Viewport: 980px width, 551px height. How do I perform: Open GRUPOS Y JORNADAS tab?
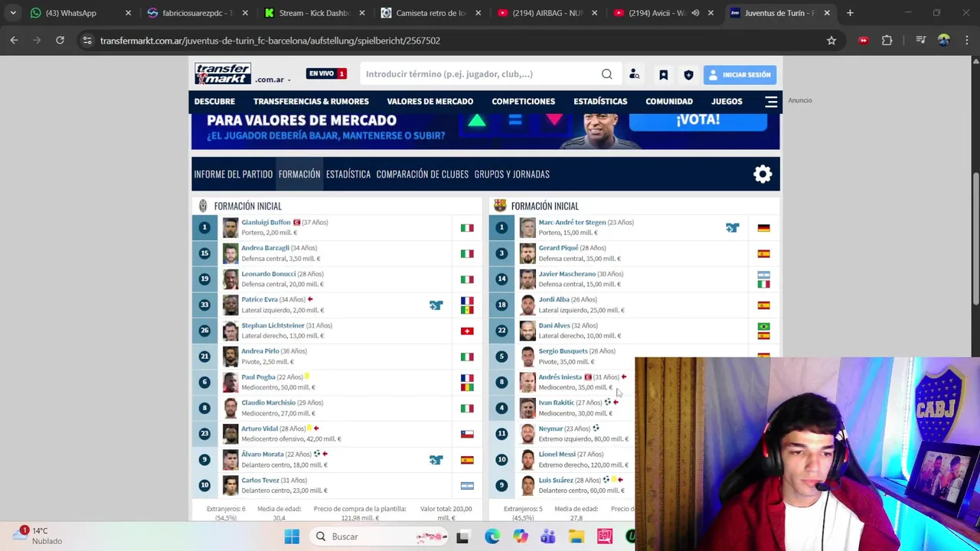(x=511, y=174)
